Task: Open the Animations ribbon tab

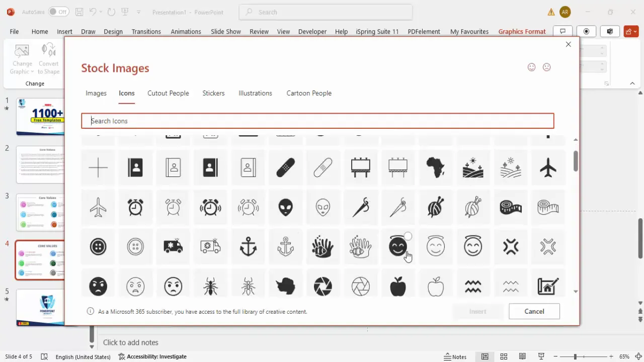Action: tap(186, 31)
